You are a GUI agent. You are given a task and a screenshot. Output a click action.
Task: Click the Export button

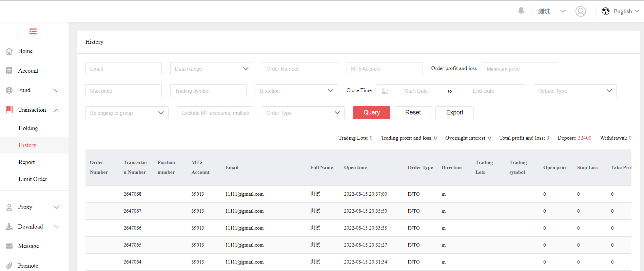[454, 112]
